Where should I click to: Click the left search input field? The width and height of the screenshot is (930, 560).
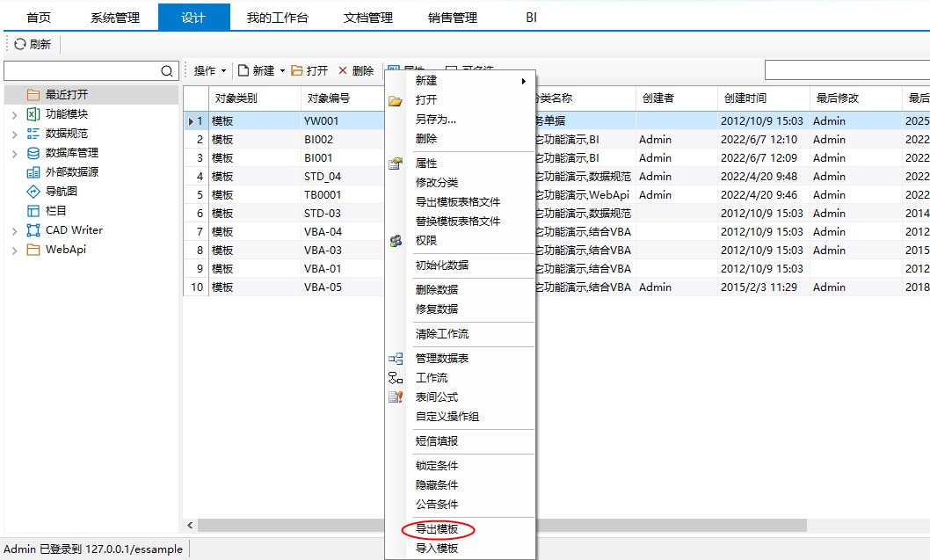[x=81, y=71]
